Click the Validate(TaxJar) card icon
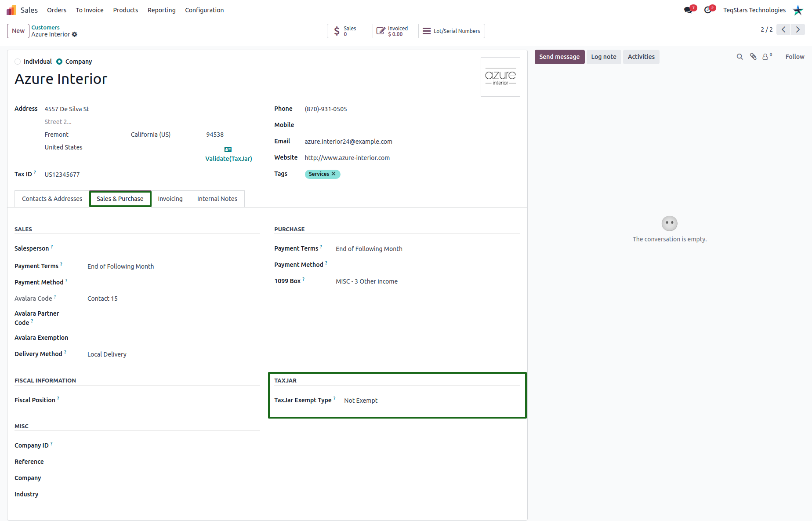 [x=228, y=149]
